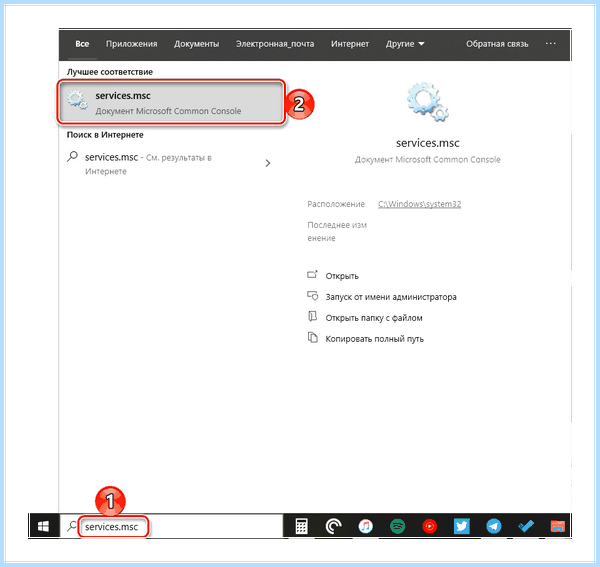Launch iTunes from the taskbar

[365, 526]
